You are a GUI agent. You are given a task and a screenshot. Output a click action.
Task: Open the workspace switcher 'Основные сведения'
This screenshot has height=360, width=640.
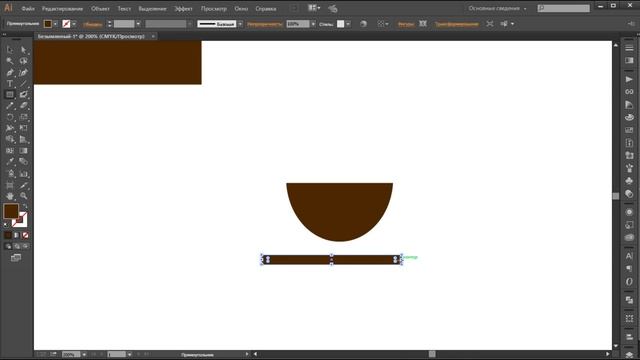(x=497, y=8)
